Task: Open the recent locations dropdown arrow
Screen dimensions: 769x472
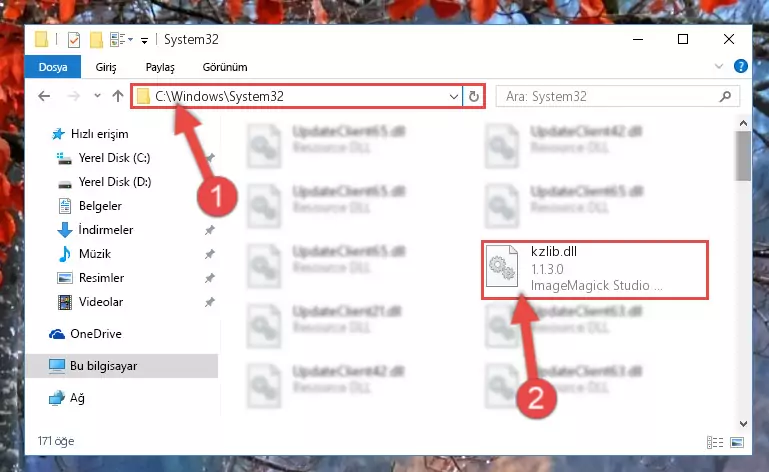Action: click(x=97, y=96)
